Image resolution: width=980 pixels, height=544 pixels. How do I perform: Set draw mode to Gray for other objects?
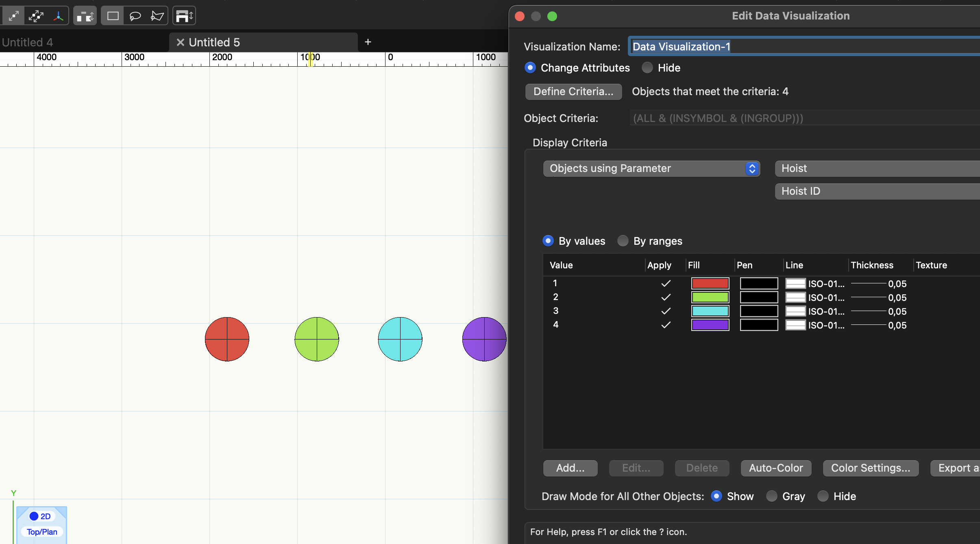click(x=771, y=496)
